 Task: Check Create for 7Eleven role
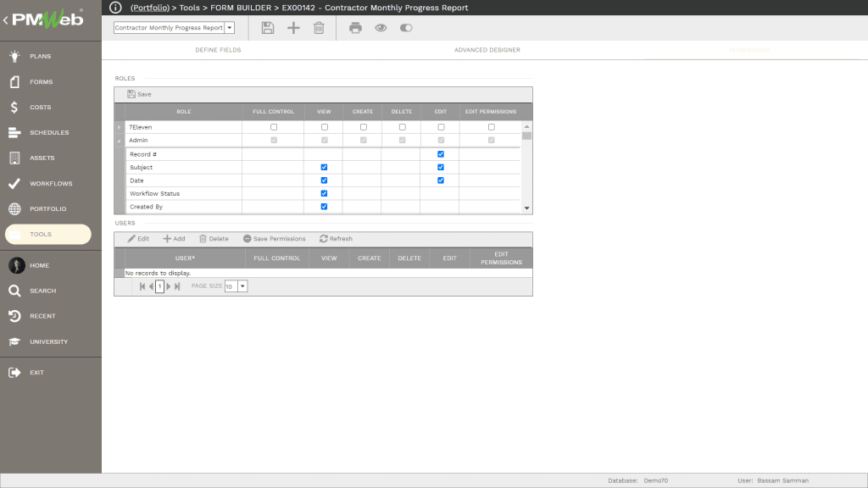363,127
